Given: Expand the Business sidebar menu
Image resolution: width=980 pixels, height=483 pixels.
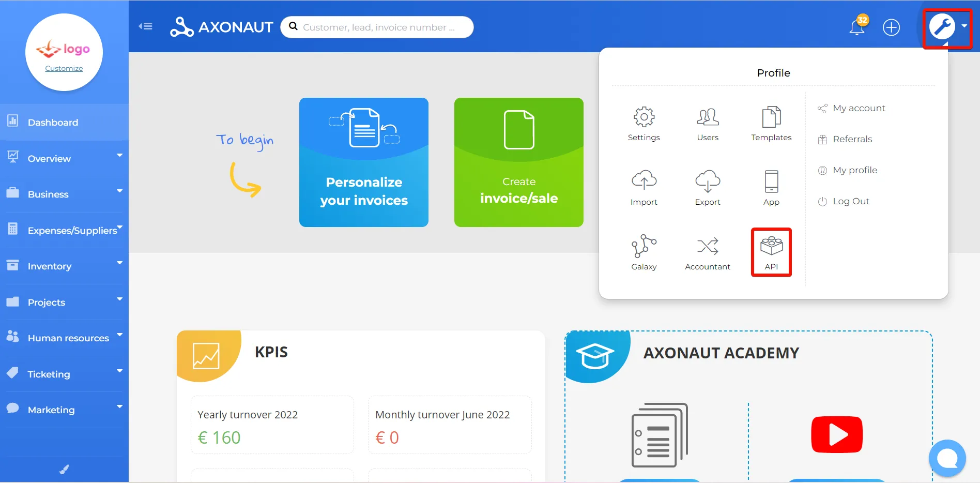Looking at the screenshot, I should (64, 194).
